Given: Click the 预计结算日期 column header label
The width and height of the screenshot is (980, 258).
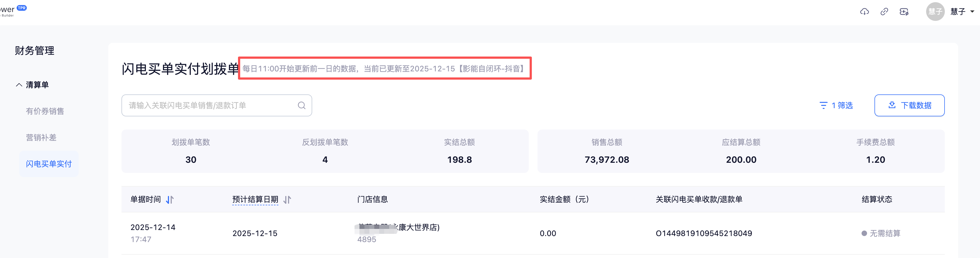Looking at the screenshot, I should 255,200.
